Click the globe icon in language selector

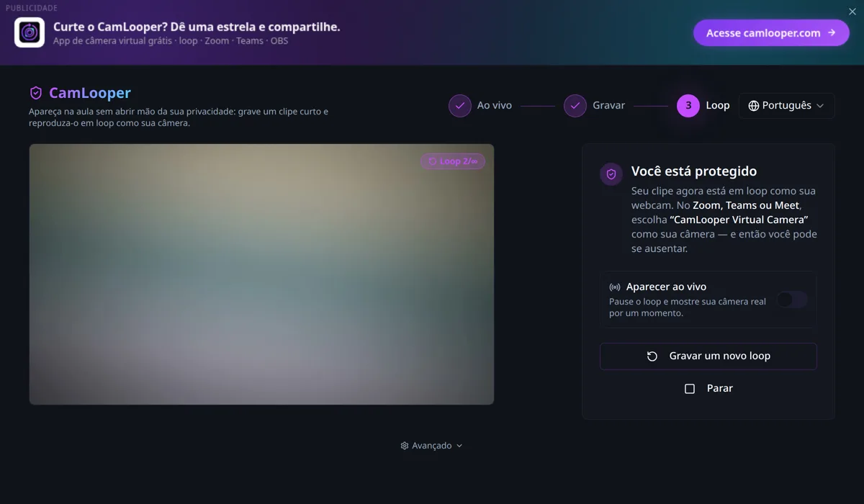[x=754, y=106]
